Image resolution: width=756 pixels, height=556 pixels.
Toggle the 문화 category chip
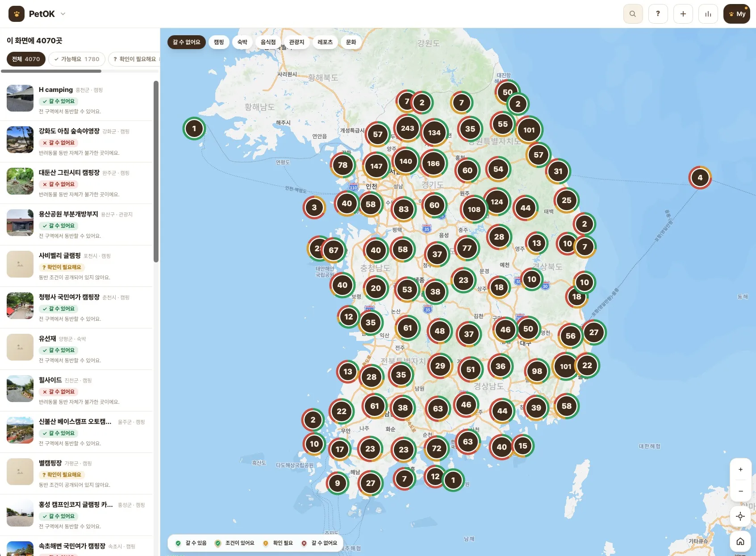(351, 42)
